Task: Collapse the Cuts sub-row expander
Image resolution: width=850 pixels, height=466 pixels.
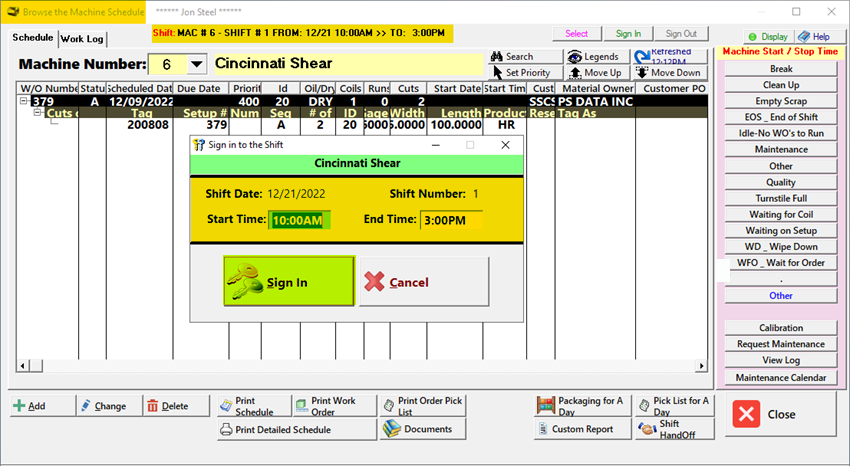Action: pyautogui.click(x=37, y=112)
